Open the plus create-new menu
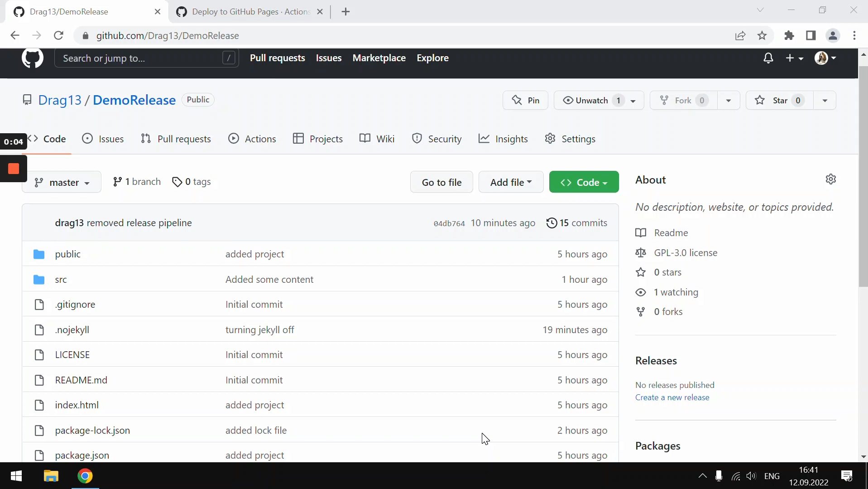Screen dimensions: 868x489 click(795, 58)
